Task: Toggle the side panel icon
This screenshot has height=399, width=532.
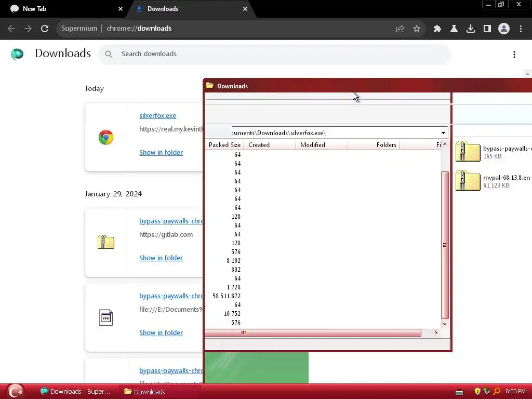Action: click(x=487, y=29)
